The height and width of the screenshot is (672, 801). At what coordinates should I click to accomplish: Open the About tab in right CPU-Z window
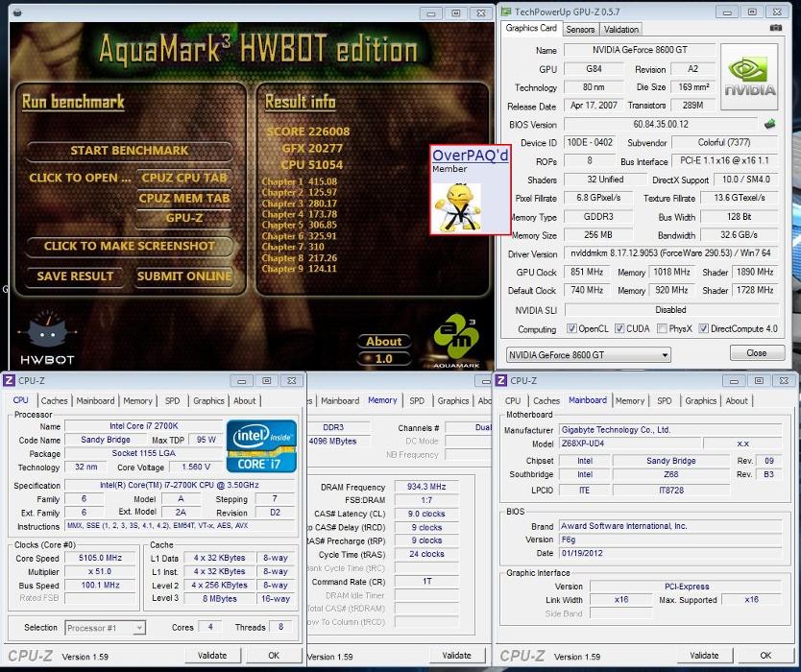[x=736, y=401]
